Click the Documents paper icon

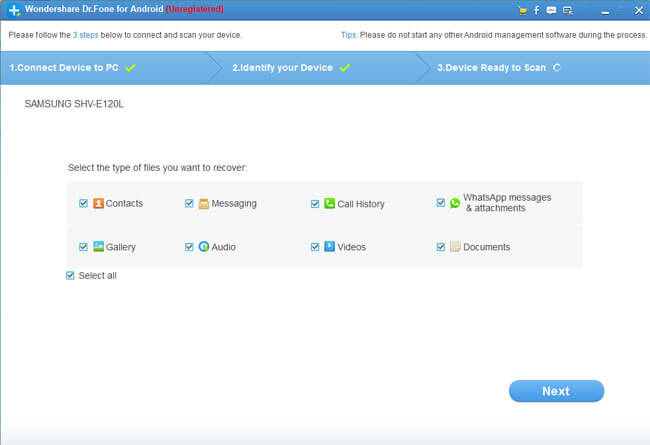pos(455,246)
